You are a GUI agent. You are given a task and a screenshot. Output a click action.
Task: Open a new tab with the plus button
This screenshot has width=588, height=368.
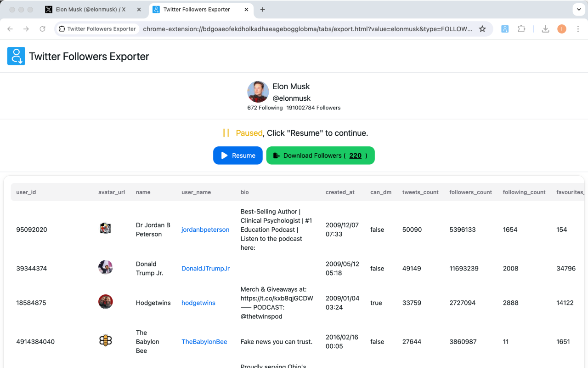pyautogui.click(x=262, y=9)
